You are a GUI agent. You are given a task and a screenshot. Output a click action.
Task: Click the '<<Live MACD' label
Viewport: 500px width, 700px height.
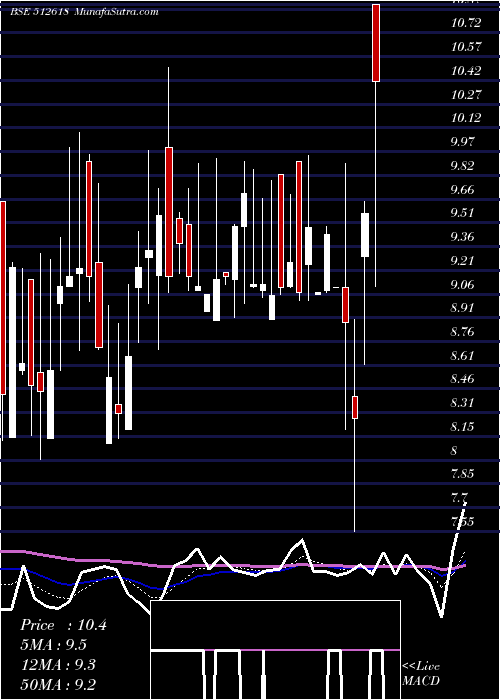pyautogui.click(x=421, y=673)
